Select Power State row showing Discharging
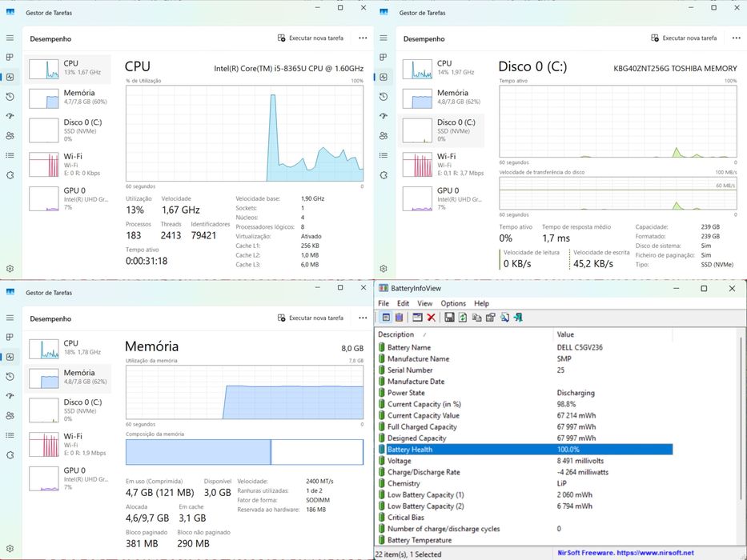 pyautogui.click(x=524, y=392)
